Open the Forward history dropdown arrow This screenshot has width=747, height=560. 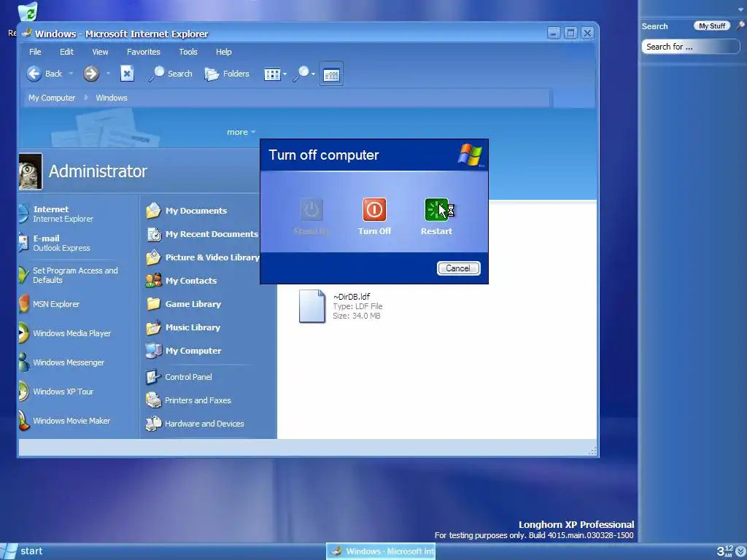108,74
